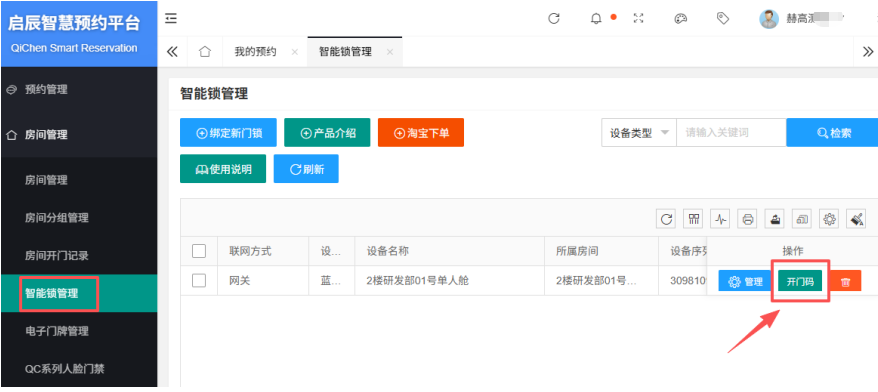This screenshot has height=392, width=878.
Task: Click the 产品介绍 button
Action: (328, 133)
